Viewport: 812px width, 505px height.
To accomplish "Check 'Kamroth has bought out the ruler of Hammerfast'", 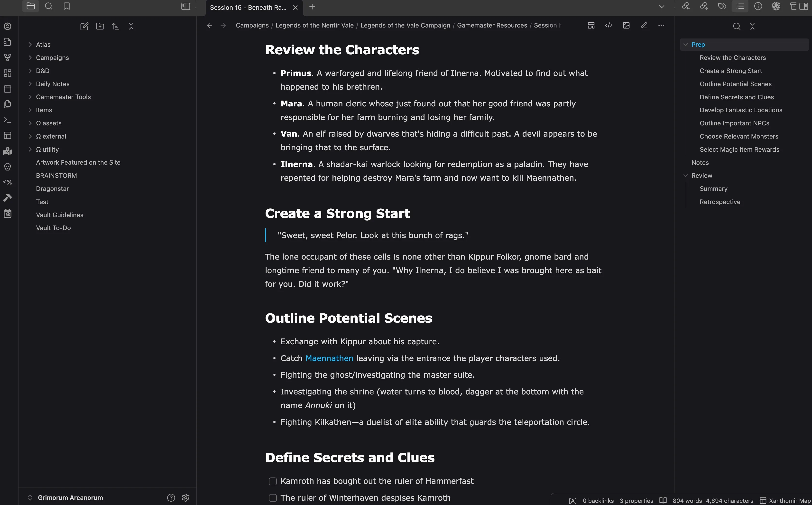I will coord(273,481).
